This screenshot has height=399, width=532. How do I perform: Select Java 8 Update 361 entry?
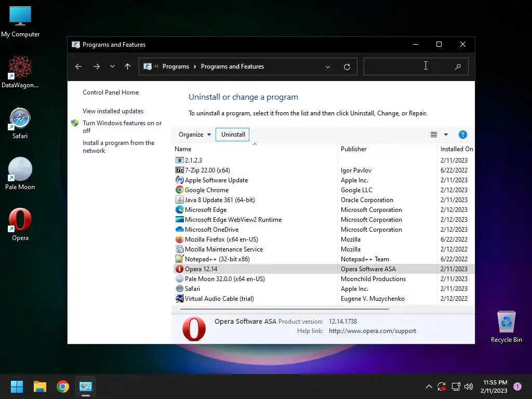324,200
